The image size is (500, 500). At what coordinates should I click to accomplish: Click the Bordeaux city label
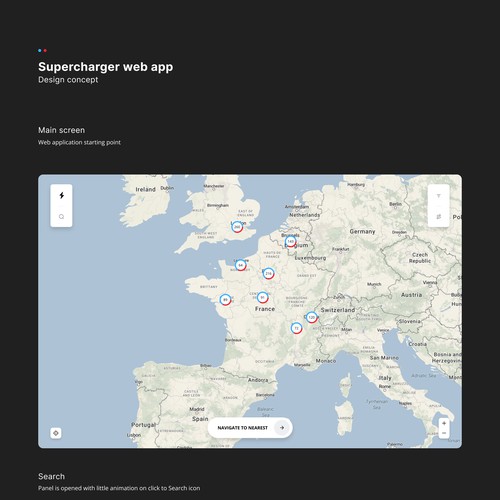click(233, 340)
